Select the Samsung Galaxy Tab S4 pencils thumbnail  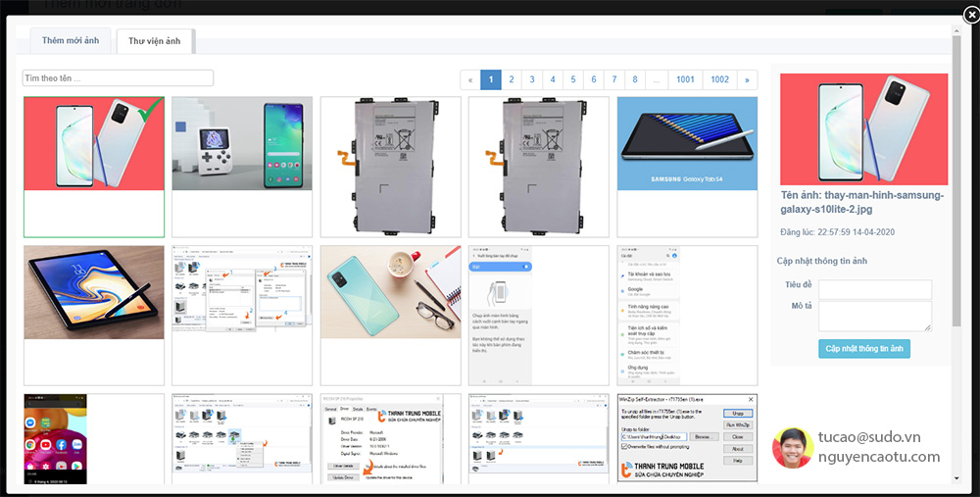(688, 167)
